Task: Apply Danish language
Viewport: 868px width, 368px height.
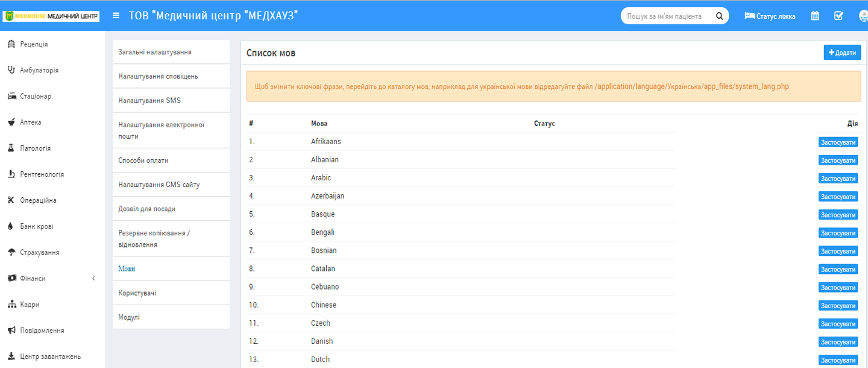Action: point(838,342)
